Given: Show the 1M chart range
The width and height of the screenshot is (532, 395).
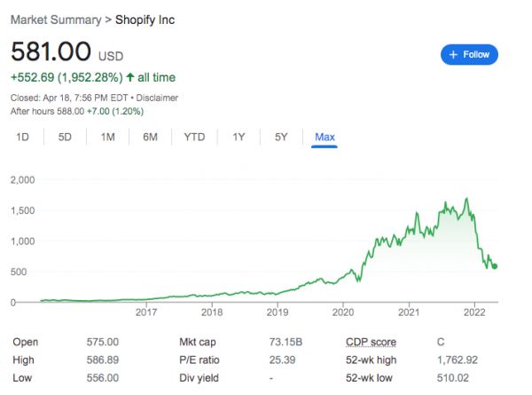Looking at the screenshot, I should click(x=107, y=137).
